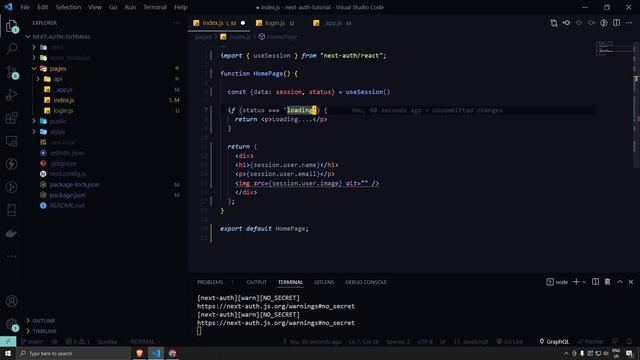
Task: Open the Terminal menu
Action: [155, 7]
